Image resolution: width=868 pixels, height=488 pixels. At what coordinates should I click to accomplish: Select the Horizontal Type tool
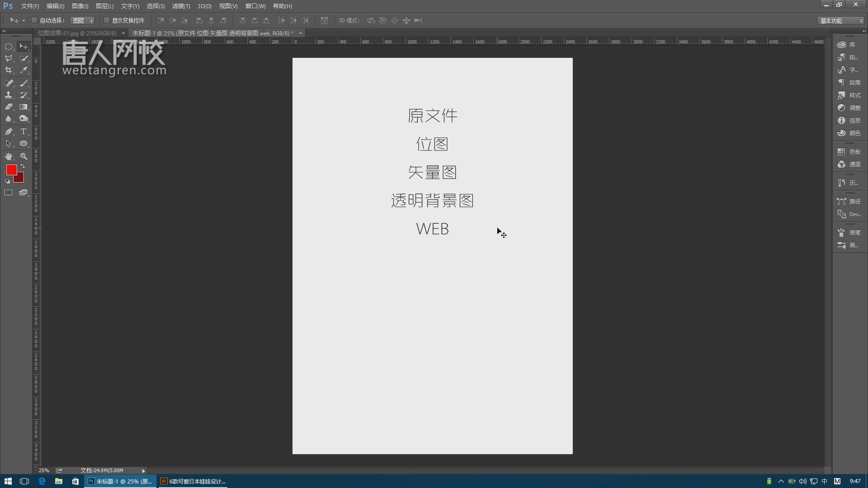24,131
